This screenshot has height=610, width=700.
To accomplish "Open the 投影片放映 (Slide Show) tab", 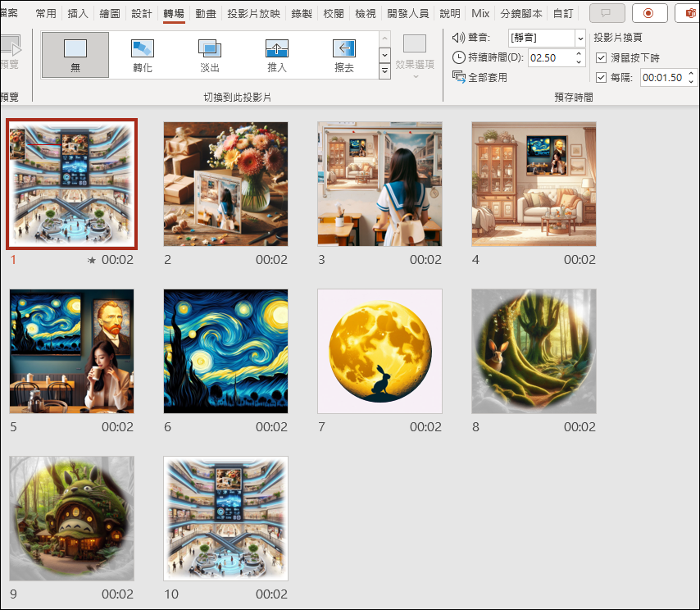I will (253, 13).
